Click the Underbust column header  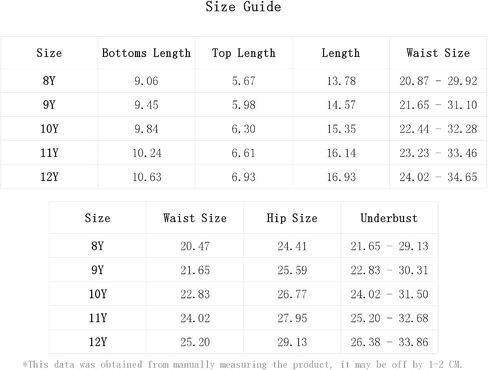coord(389,218)
